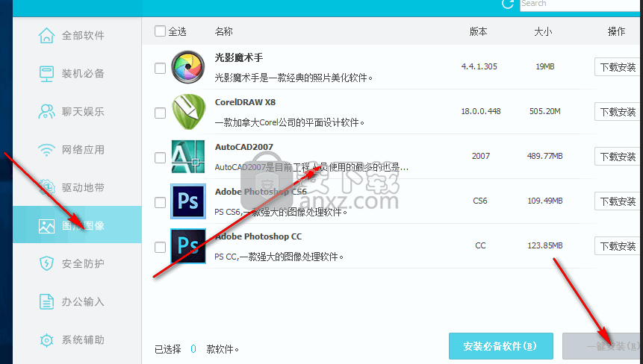Select the 系统辅助 cog icon

[x=46, y=340]
